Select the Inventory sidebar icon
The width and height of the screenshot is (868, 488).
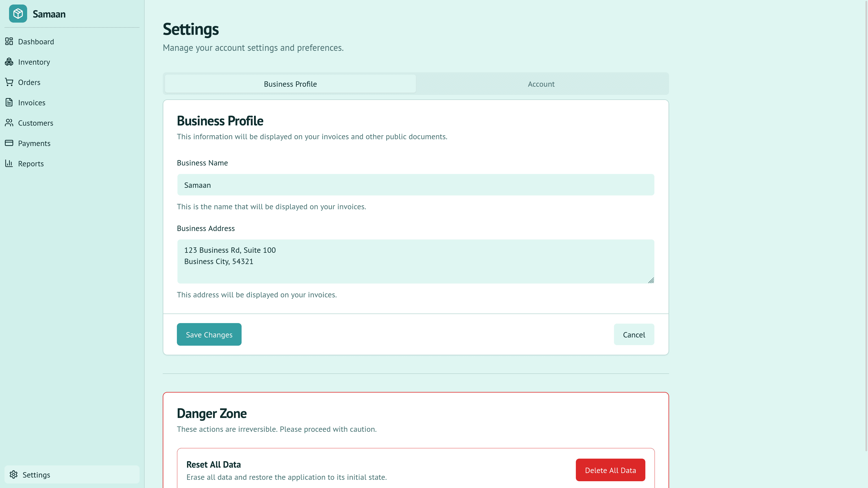(x=9, y=62)
